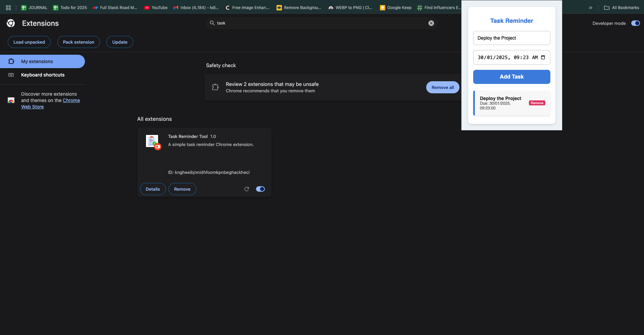Click the task name input field

pos(511,38)
